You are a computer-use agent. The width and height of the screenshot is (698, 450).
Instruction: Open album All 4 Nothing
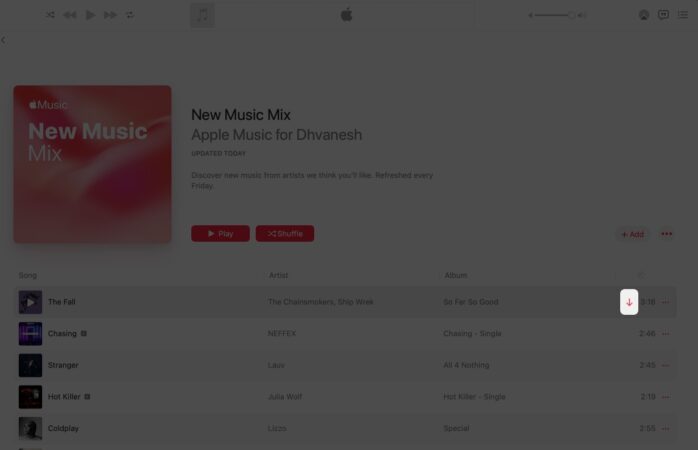466,365
